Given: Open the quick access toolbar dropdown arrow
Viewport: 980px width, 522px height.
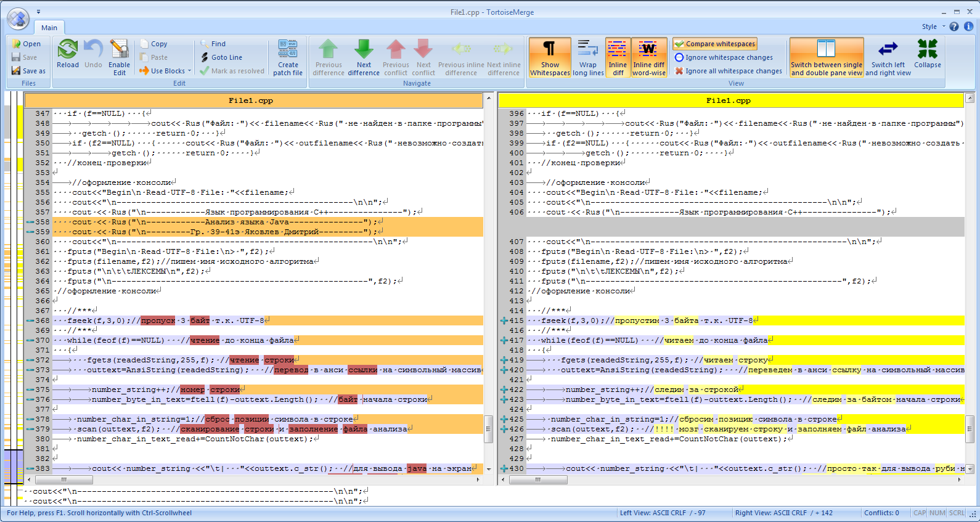Looking at the screenshot, I should pos(38,12).
